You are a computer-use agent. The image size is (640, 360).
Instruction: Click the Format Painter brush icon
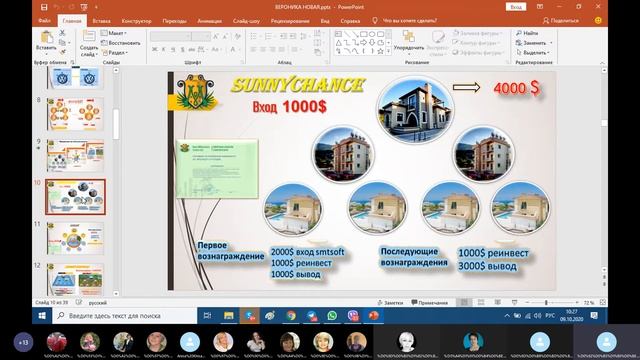(62, 52)
